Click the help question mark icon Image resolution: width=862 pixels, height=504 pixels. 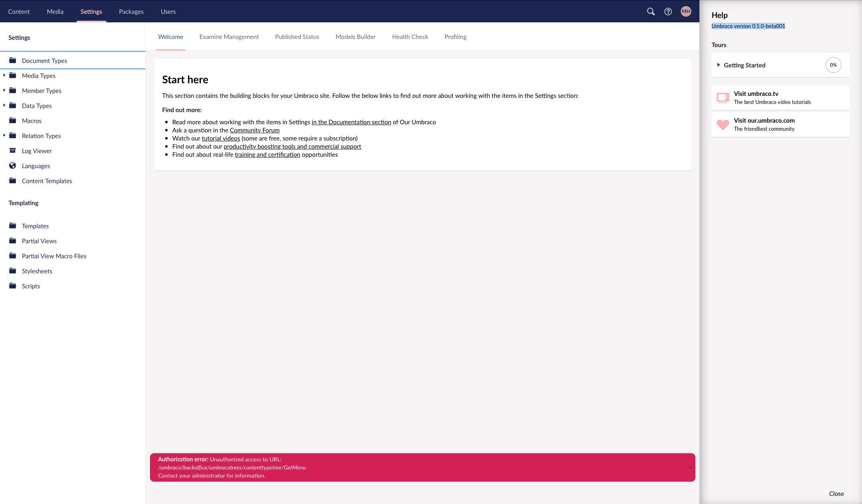668,11
